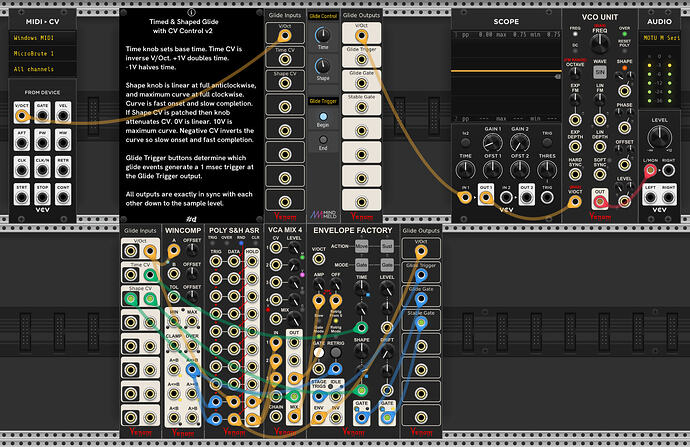
Task: Toggle the End glide trigger button
Action: coord(323,140)
